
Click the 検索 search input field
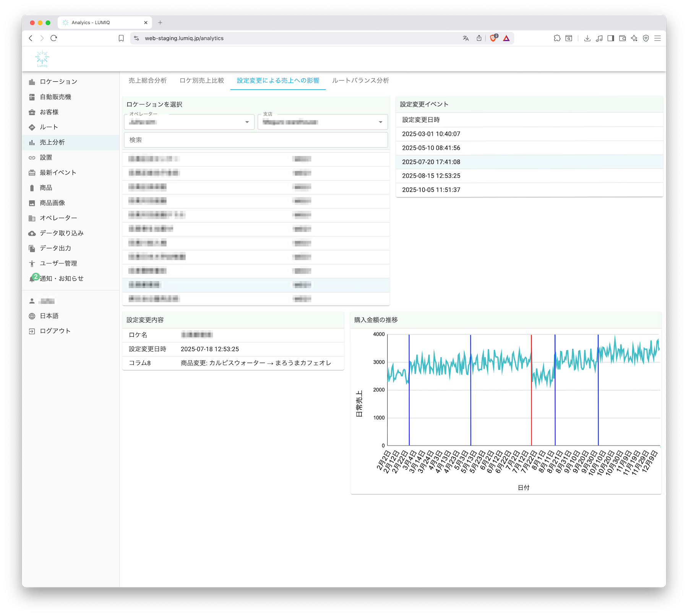[x=256, y=140]
